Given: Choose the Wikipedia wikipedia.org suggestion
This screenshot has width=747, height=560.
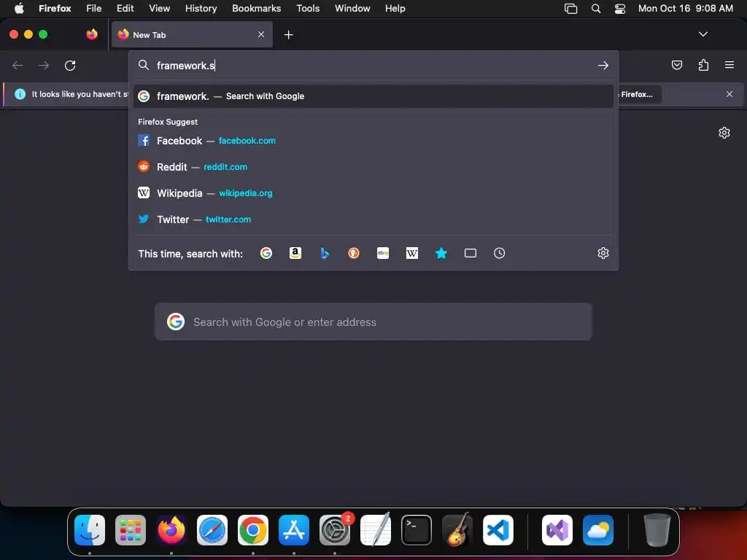Looking at the screenshot, I should coord(373,192).
